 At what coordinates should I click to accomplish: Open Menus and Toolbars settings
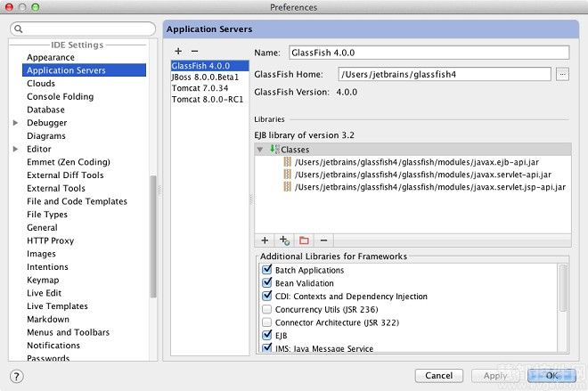[x=69, y=332]
